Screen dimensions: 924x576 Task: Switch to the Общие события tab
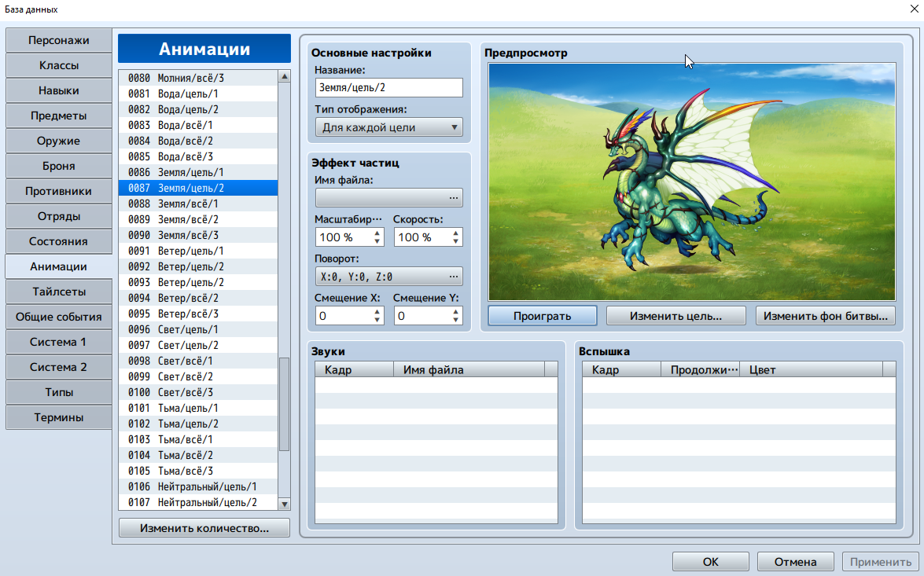point(59,317)
